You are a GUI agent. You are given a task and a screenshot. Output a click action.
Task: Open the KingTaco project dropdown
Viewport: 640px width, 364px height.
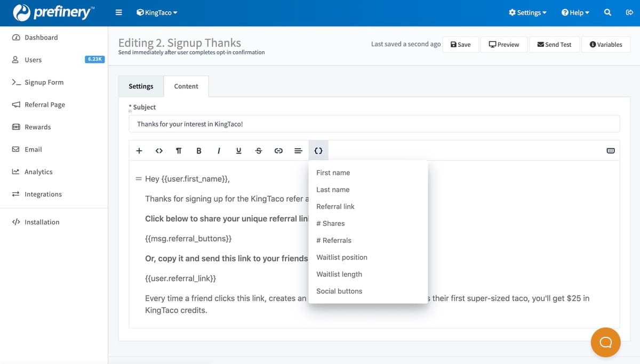[157, 12]
